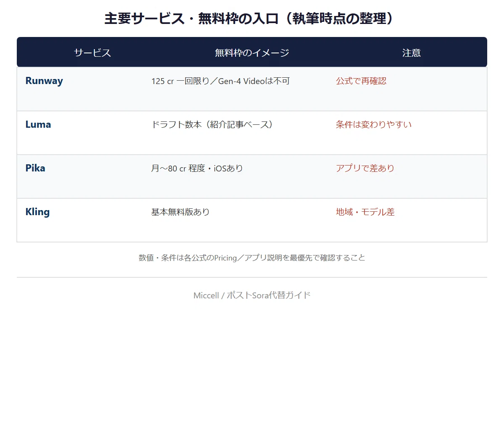Viewport: 504px width, 437px height.
Task: Select the text 基本無料版あり
Action: pos(181,212)
